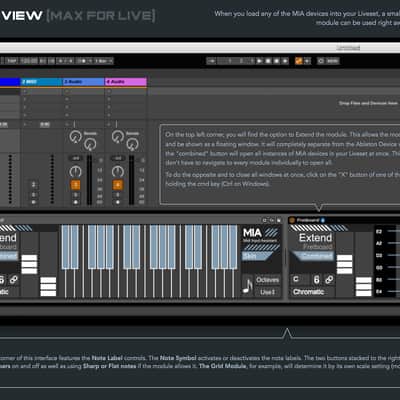Click Extend in the Fretboard module
Screen dimensions: 400x400
point(315,238)
